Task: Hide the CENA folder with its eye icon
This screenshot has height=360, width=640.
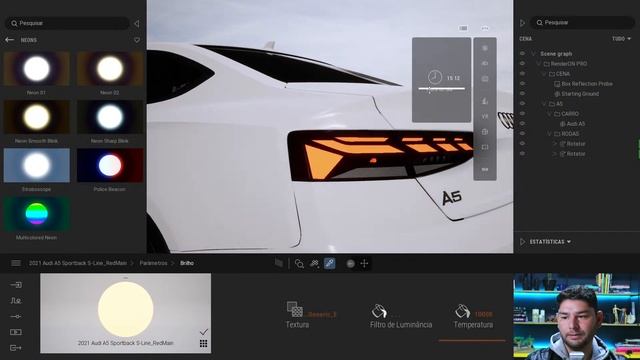Action: (x=522, y=73)
